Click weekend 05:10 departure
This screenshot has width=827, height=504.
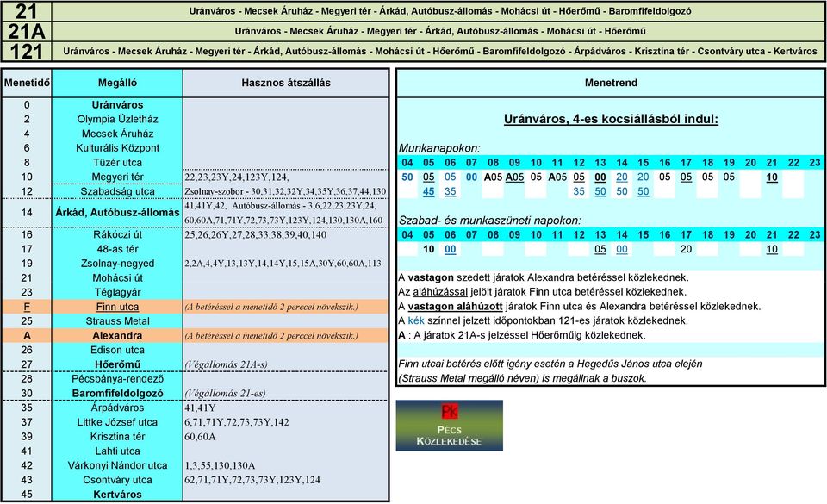429,249
